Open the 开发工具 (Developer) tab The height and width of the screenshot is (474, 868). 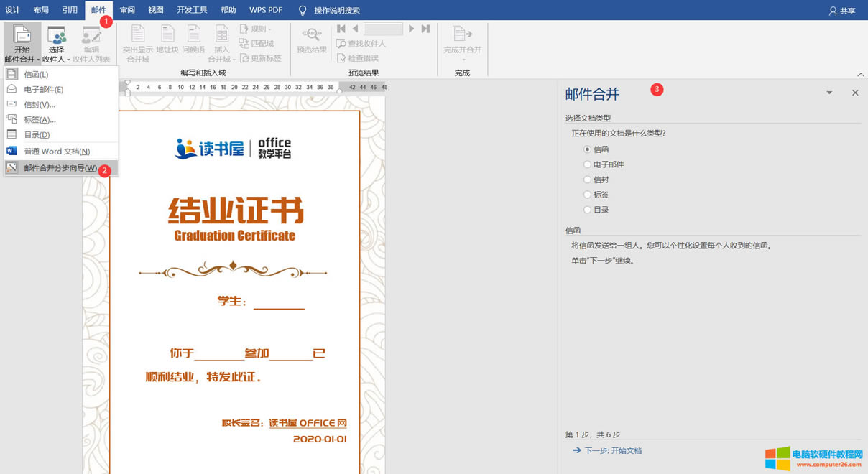coord(192,10)
